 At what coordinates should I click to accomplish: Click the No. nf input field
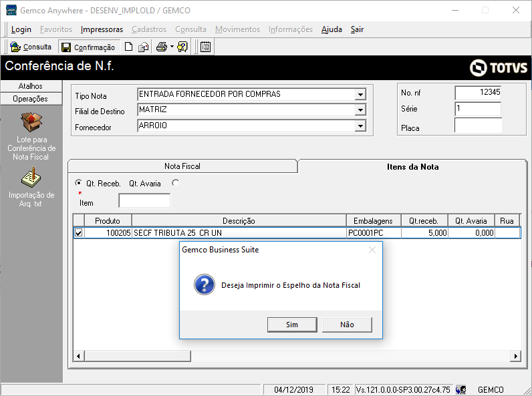pos(478,93)
